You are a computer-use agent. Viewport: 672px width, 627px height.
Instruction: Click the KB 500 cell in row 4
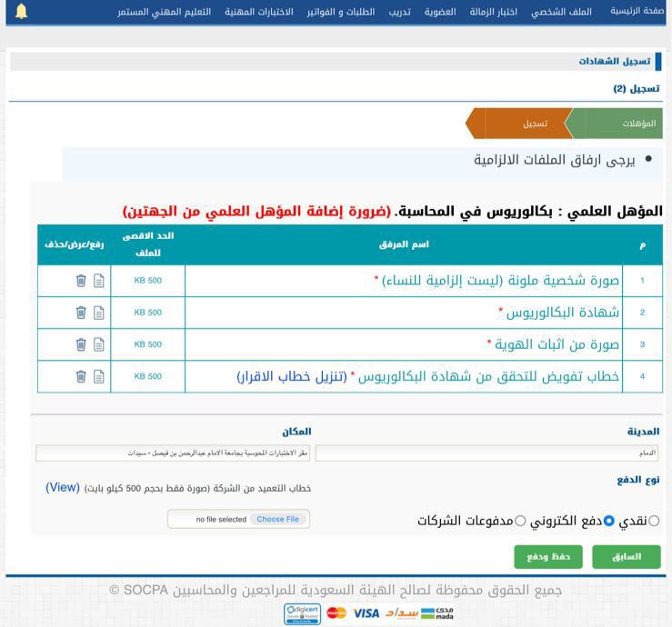pos(148,376)
